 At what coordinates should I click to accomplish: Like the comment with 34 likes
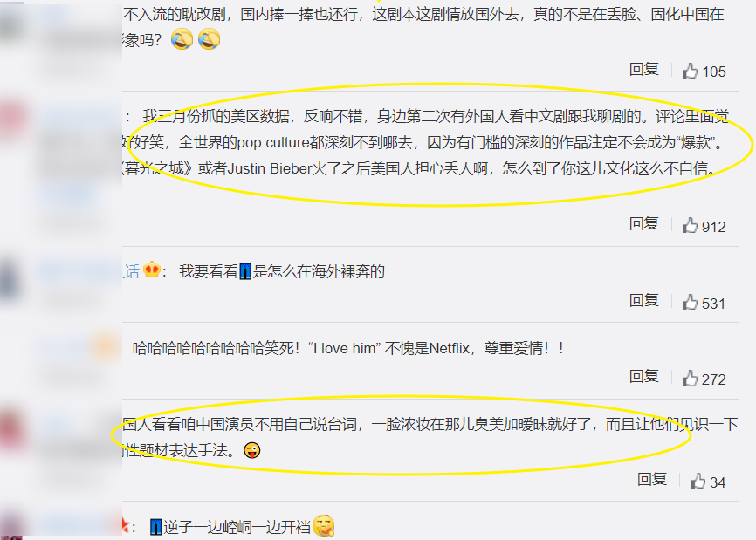(x=698, y=482)
